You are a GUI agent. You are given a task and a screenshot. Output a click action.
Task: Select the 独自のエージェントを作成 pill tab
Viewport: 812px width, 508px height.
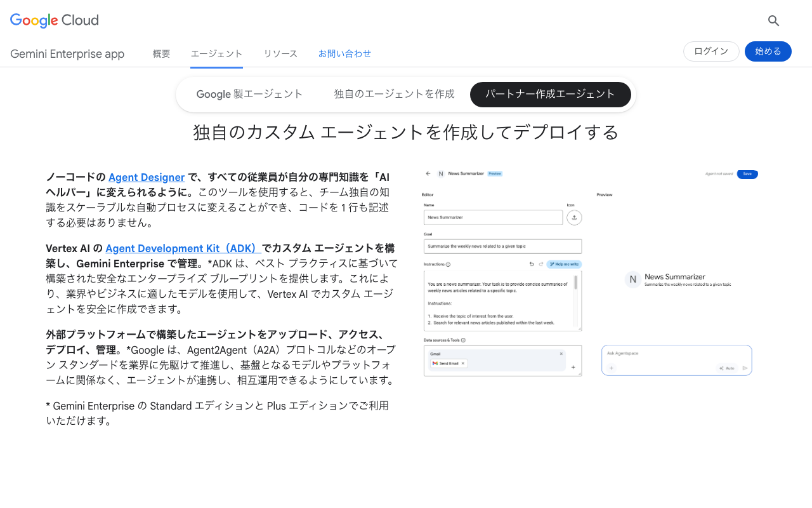[x=395, y=94]
